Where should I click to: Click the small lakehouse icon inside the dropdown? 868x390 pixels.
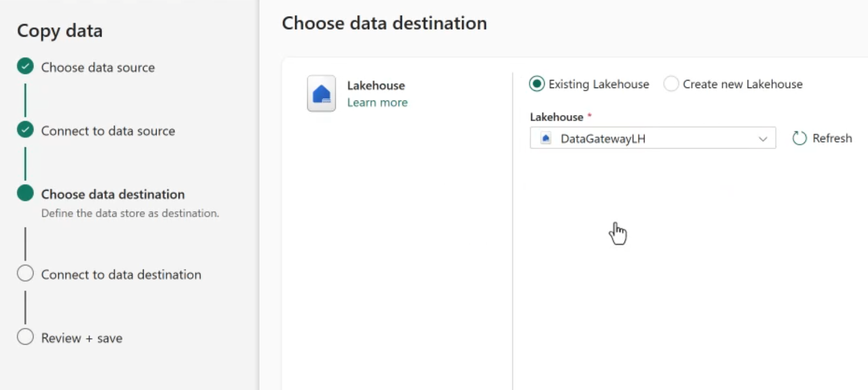(546, 138)
